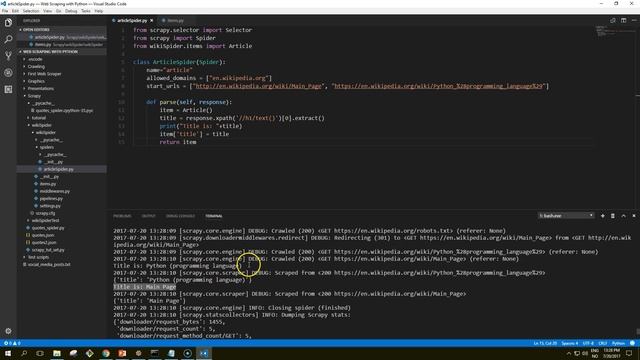
Task: Expand the Presentations folder
Action: point(40,89)
